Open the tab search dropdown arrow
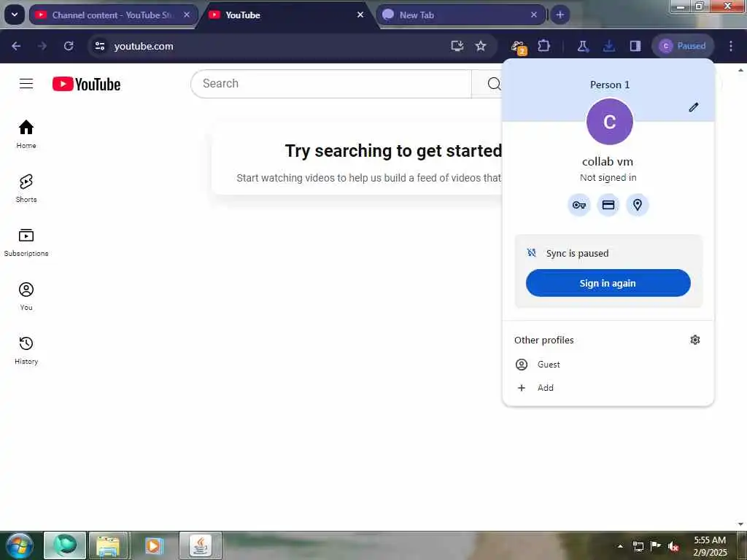Screen dimensions: 747x560 [x=15, y=15]
